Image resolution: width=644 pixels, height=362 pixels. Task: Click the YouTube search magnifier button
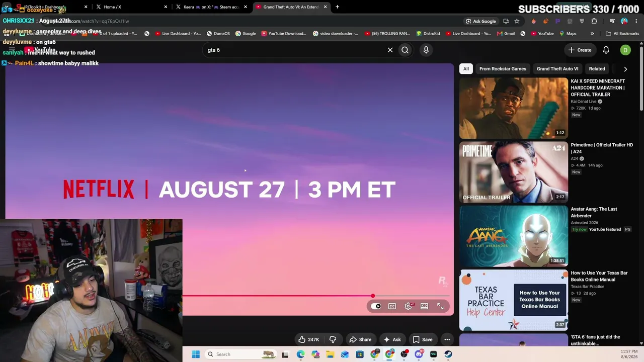click(x=405, y=50)
